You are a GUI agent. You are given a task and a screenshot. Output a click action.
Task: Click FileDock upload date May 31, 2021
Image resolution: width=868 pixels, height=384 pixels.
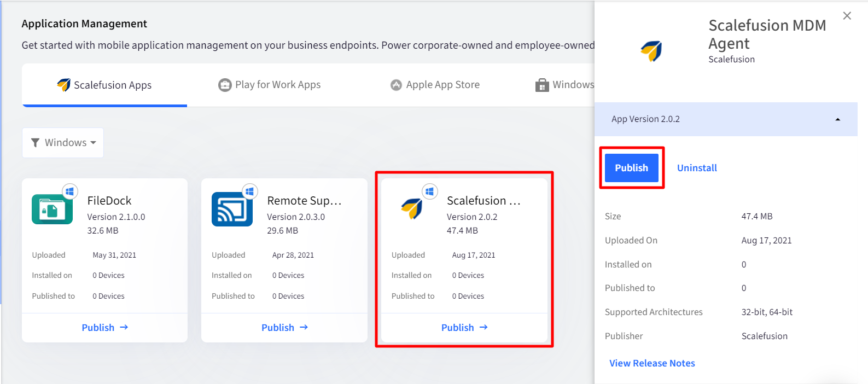[114, 255]
